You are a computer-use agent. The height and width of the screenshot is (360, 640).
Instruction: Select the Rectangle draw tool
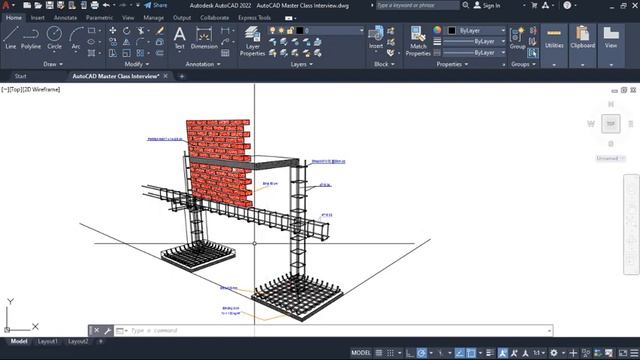tap(91, 31)
